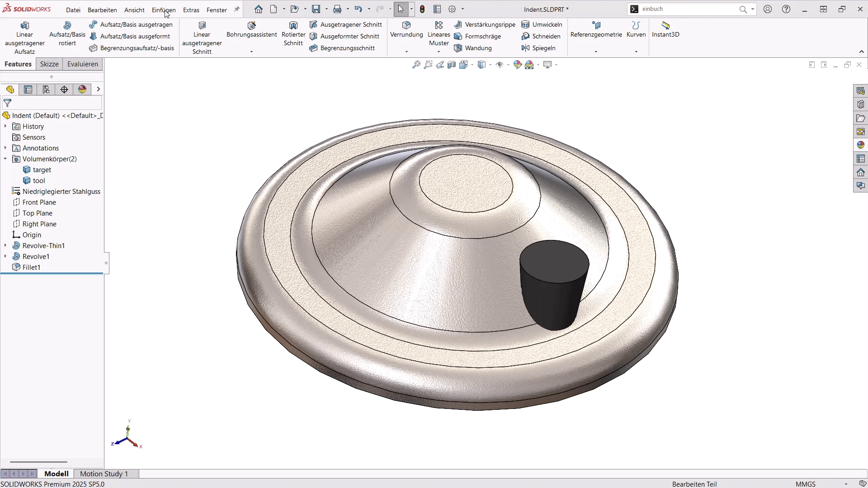
Task: Click the horizontal scrollbar of the feature tree
Action: [38, 462]
